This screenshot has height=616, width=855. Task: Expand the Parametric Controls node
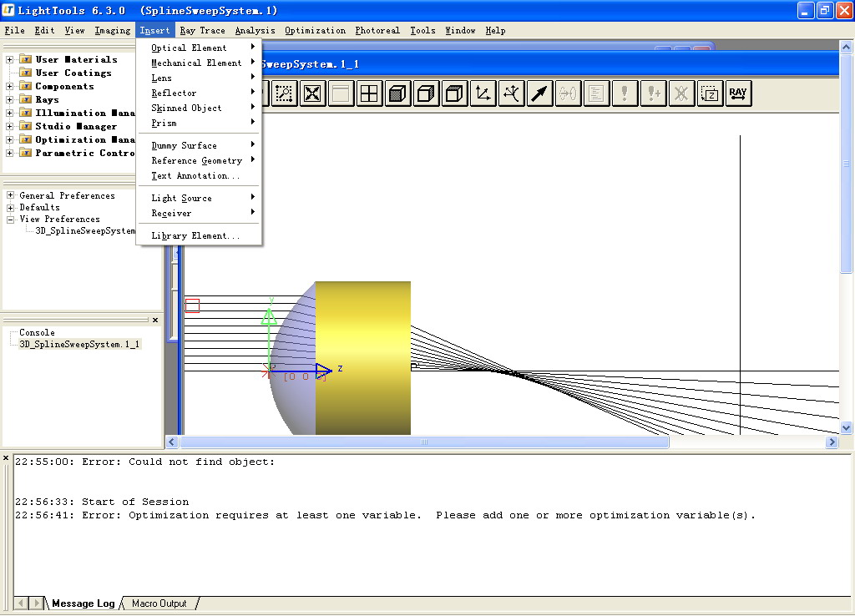10,153
